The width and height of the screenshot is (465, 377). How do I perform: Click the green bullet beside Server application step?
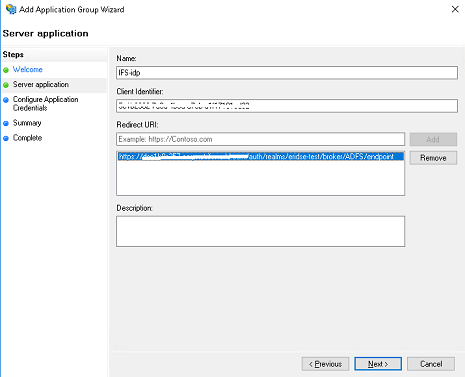[x=6, y=85]
